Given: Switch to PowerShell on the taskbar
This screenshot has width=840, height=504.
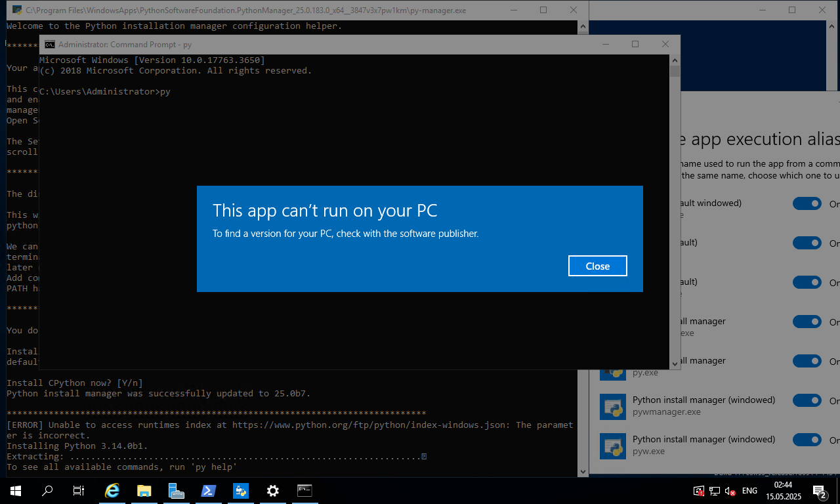Looking at the screenshot, I should pyautogui.click(x=209, y=490).
